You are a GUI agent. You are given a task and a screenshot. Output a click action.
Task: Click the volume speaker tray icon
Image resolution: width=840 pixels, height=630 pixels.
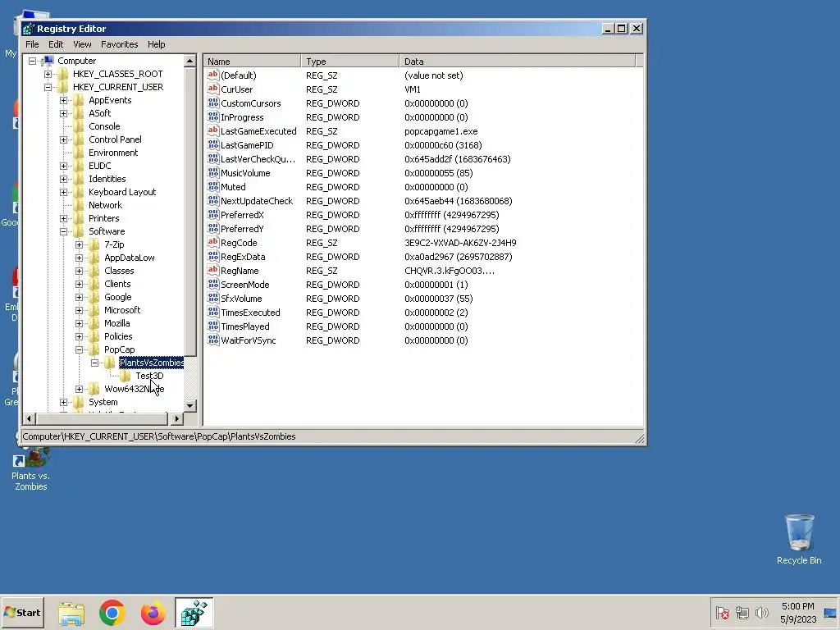(761, 613)
